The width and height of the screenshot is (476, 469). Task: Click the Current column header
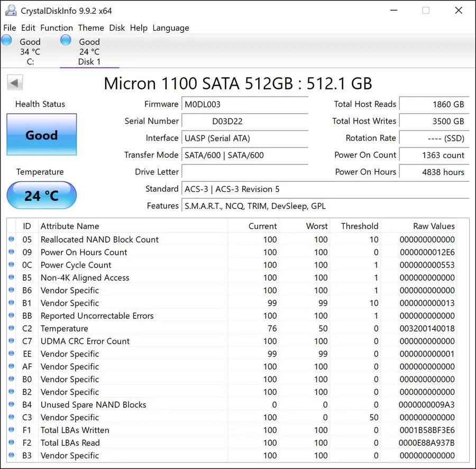click(253, 226)
